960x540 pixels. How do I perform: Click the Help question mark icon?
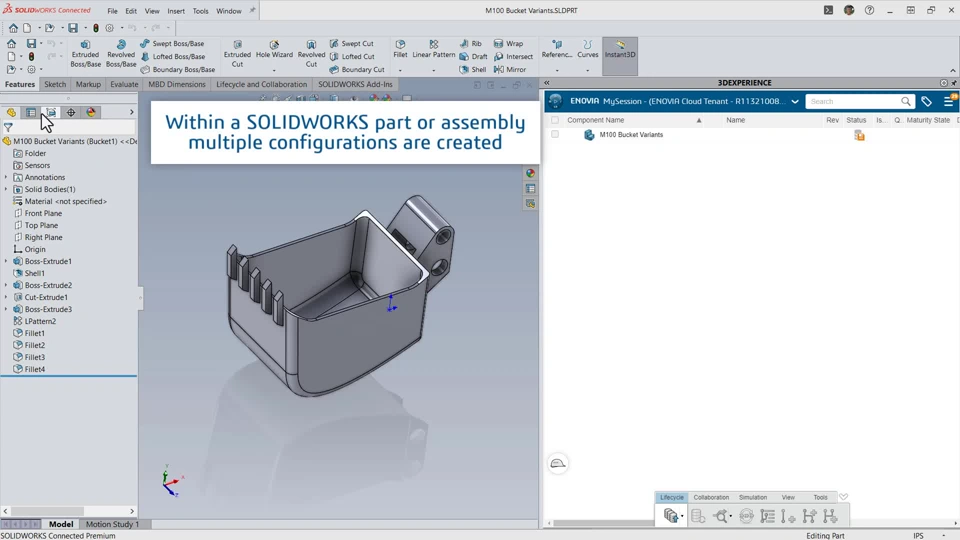tap(869, 10)
